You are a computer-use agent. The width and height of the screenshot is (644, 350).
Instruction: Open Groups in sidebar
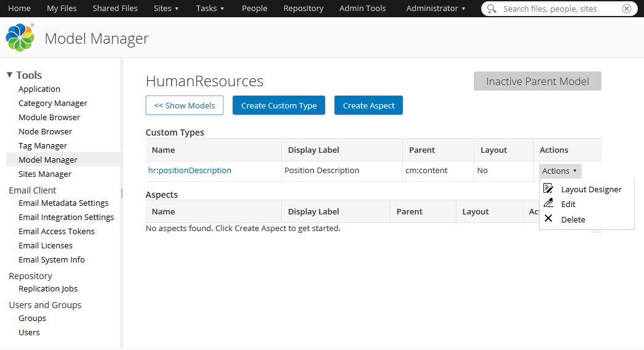[x=32, y=318]
